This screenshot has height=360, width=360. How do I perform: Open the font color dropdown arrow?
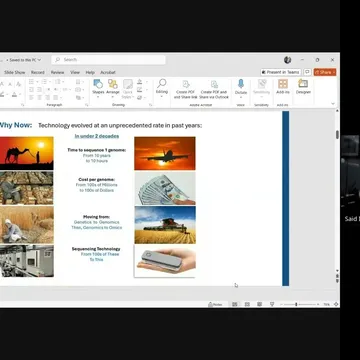[x=19, y=95]
